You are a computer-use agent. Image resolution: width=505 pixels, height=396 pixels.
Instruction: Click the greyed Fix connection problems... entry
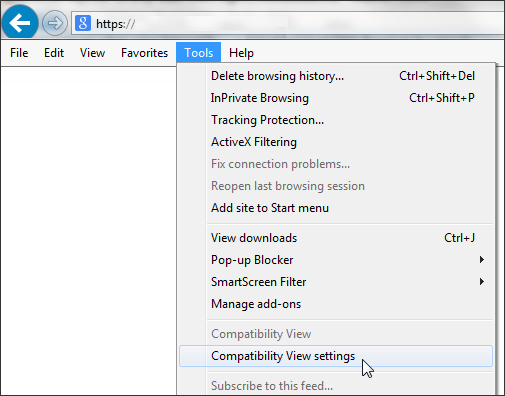tap(336, 164)
